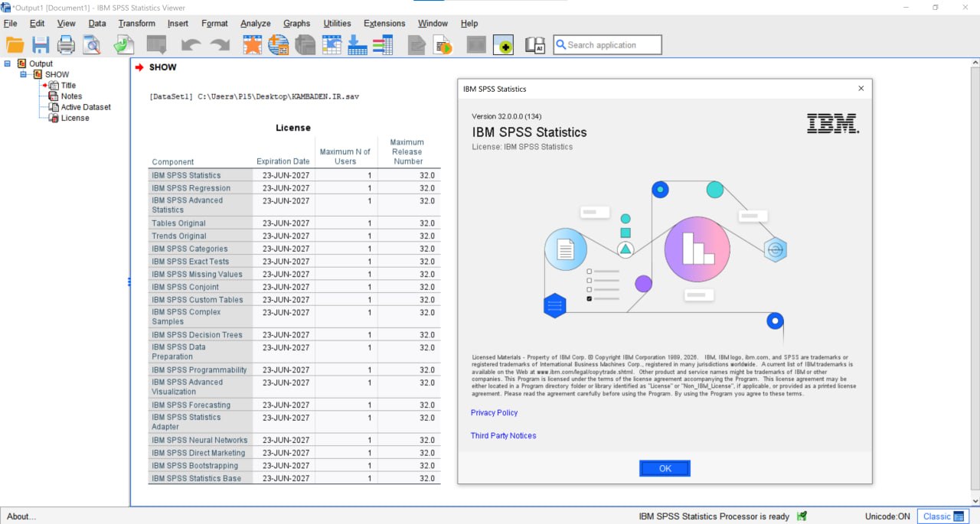
Task: Click the IBM SPSS Regression row label
Action: point(191,188)
